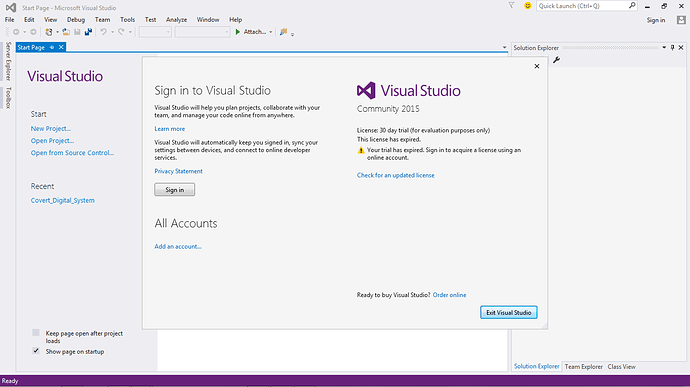Click the Sign in button in dialog
The width and height of the screenshot is (690, 387).
point(175,190)
